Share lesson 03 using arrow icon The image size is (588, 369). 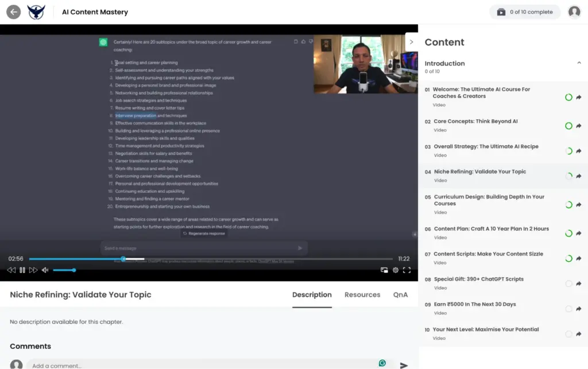coord(579,151)
